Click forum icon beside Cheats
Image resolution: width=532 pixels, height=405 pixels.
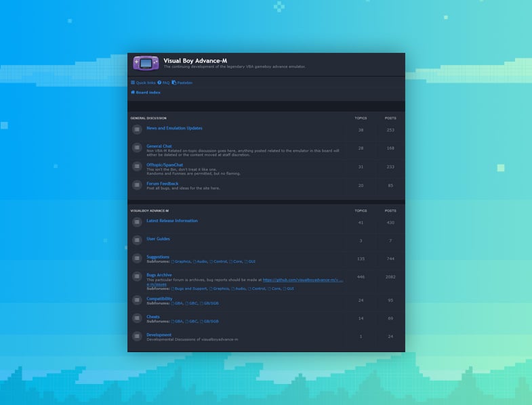click(137, 318)
